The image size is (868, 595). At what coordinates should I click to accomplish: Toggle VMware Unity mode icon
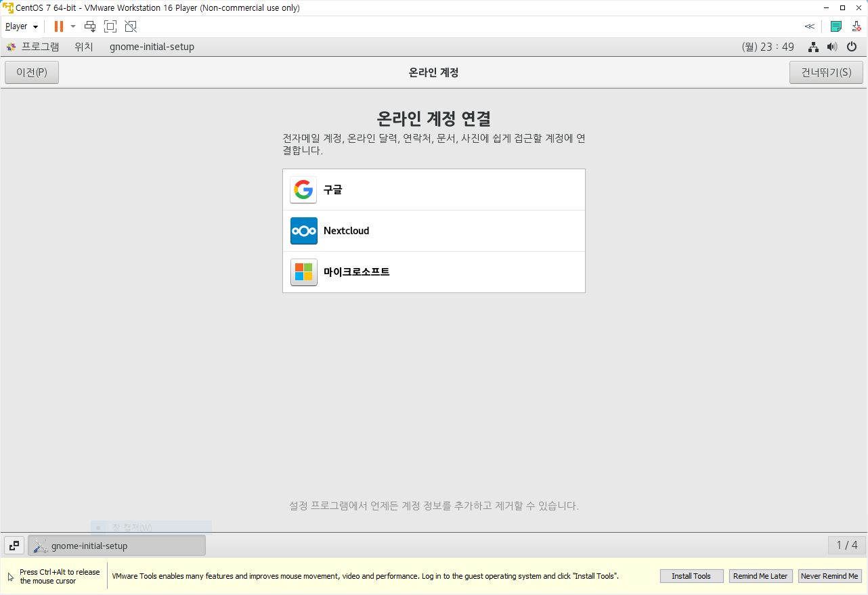point(131,26)
